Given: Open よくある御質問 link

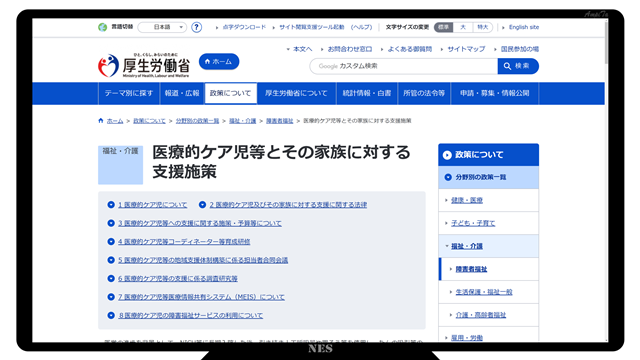Looking at the screenshot, I should (x=409, y=49).
